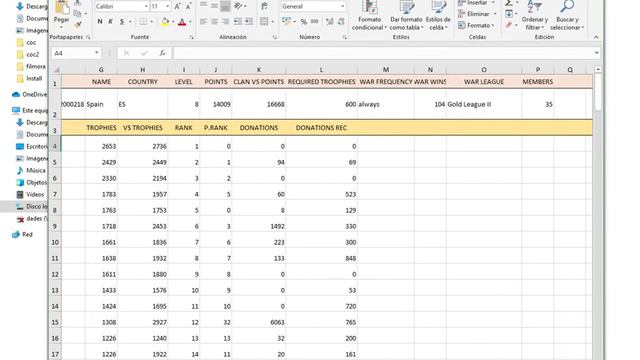Image resolution: width=640 pixels, height=360 pixels.
Task: Click the AutoSum sigma icon
Action: [x=509, y=3]
